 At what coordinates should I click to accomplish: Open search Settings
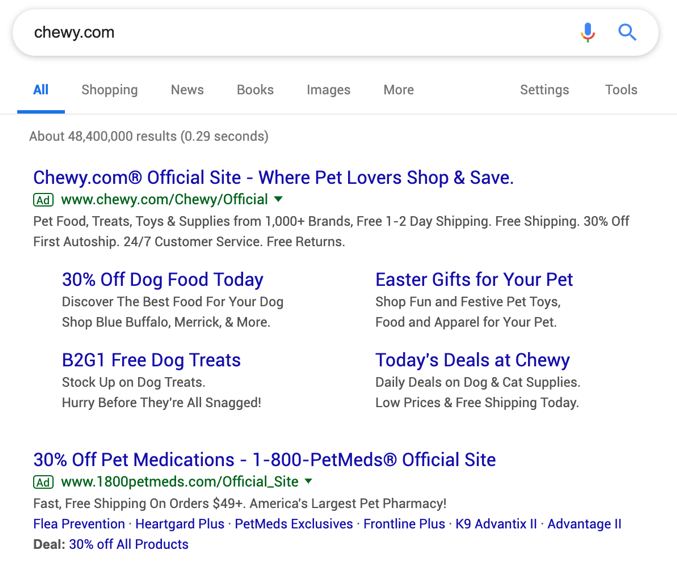coord(544,90)
